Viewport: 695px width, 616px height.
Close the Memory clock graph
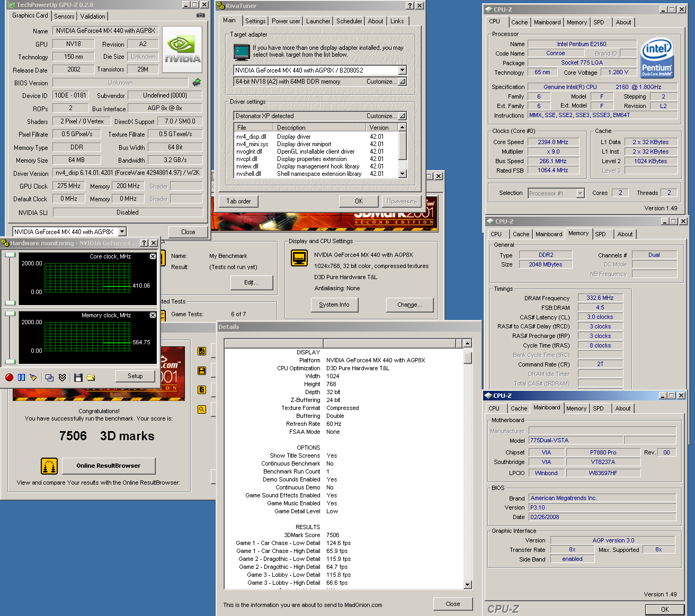click(153, 315)
